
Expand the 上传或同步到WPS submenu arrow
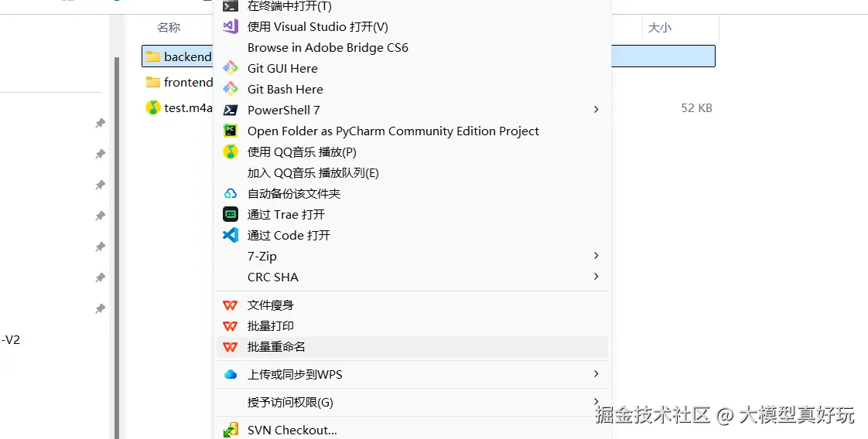[x=596, y=374]
